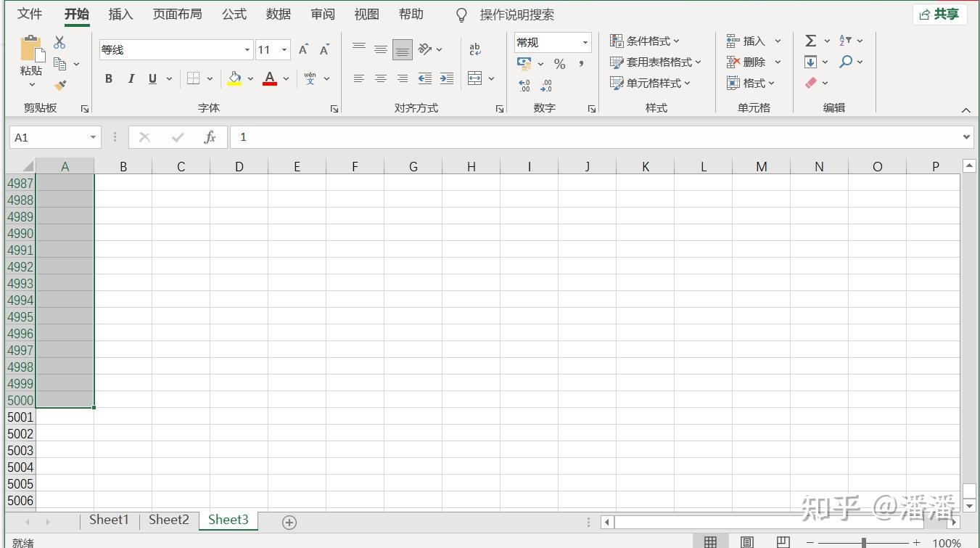Apply Percent number style
The image size is (980, 548).
pyautogui.click(x=559, y=64)
